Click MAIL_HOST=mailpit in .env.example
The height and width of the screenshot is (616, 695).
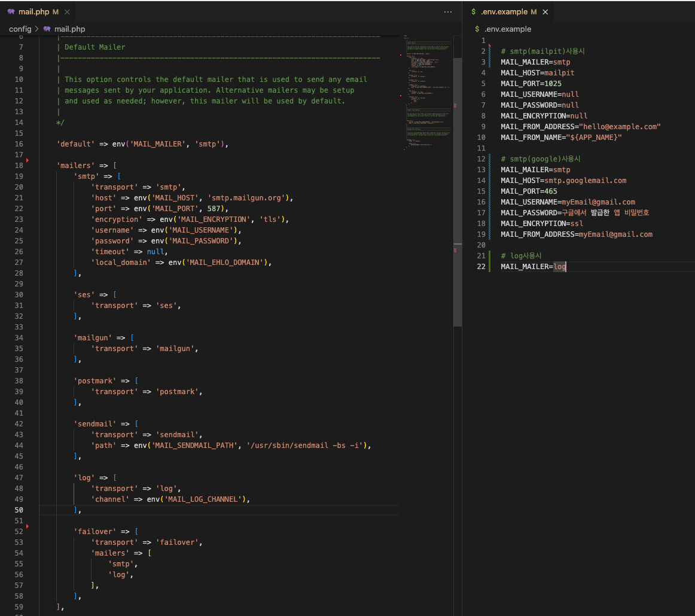coord(537,73)
